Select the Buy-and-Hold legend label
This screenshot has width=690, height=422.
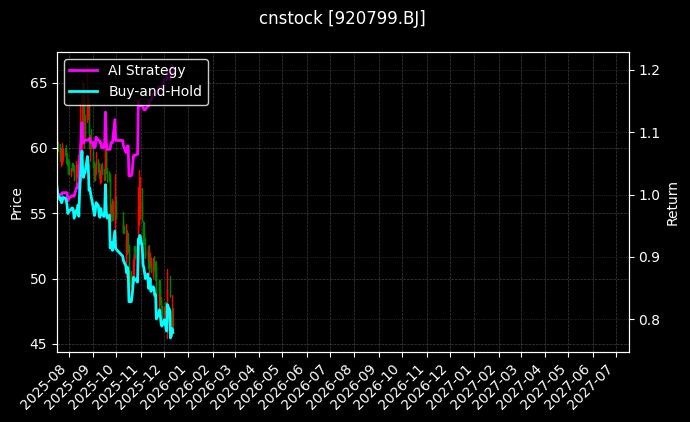[155, 91]
